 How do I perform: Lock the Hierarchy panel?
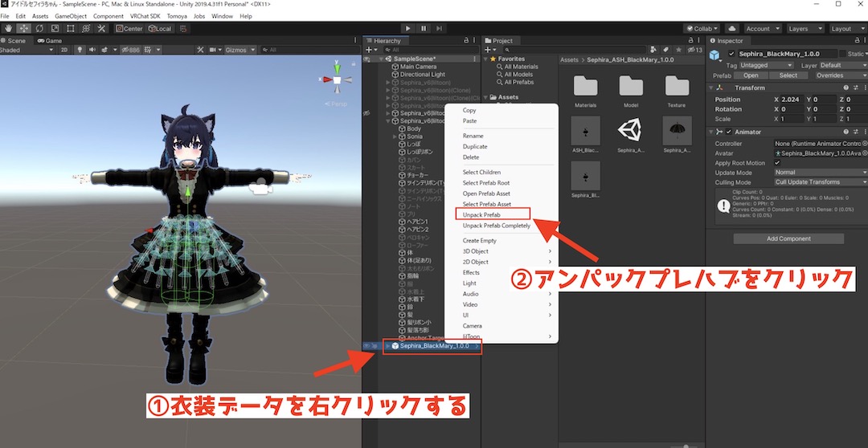pyautogui.click(x=466, y=40)
